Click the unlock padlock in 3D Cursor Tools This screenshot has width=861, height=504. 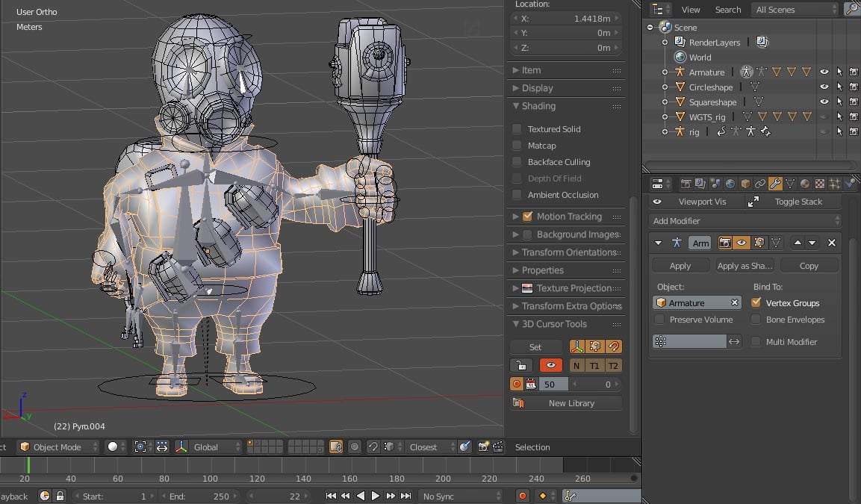[521, 366]
